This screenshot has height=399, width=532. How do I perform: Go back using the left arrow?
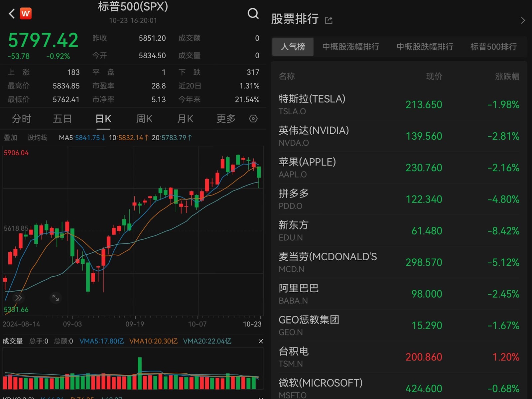coord(12,14)
